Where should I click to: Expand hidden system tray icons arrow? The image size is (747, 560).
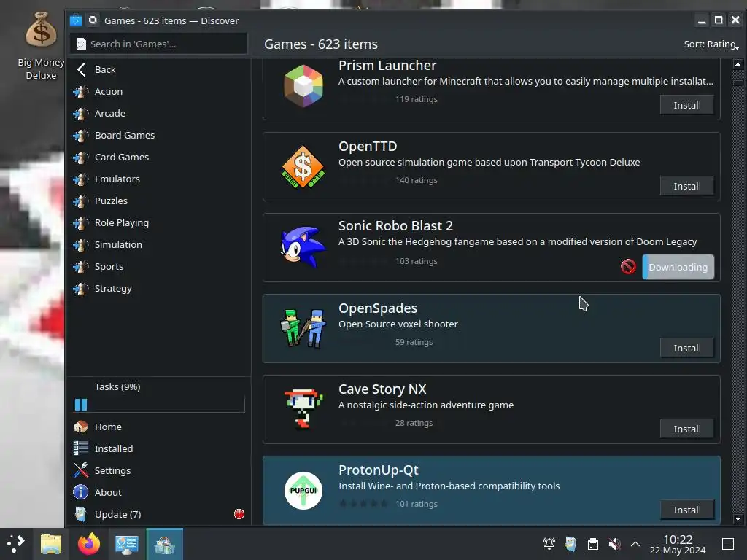(635, 544)
